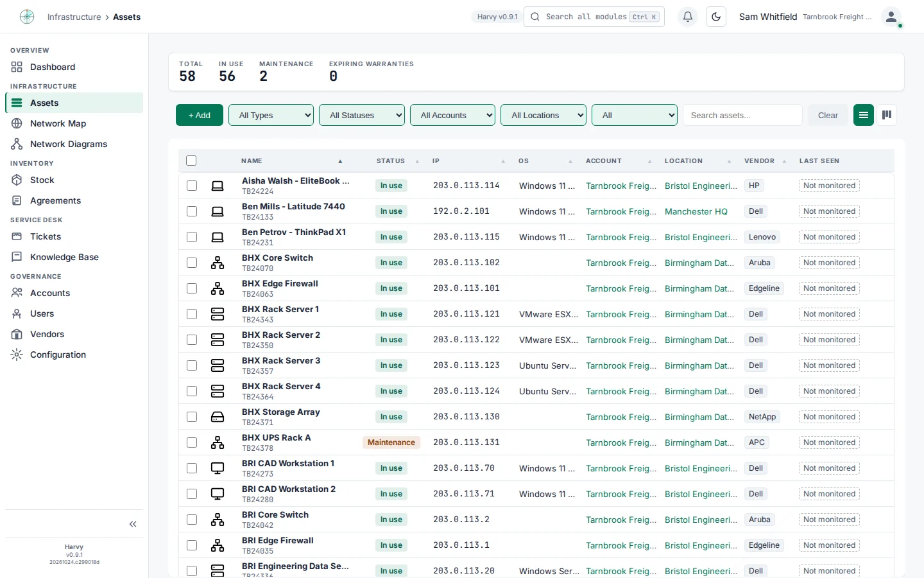
Task: Switch to board column view
Action: point(887,115)
